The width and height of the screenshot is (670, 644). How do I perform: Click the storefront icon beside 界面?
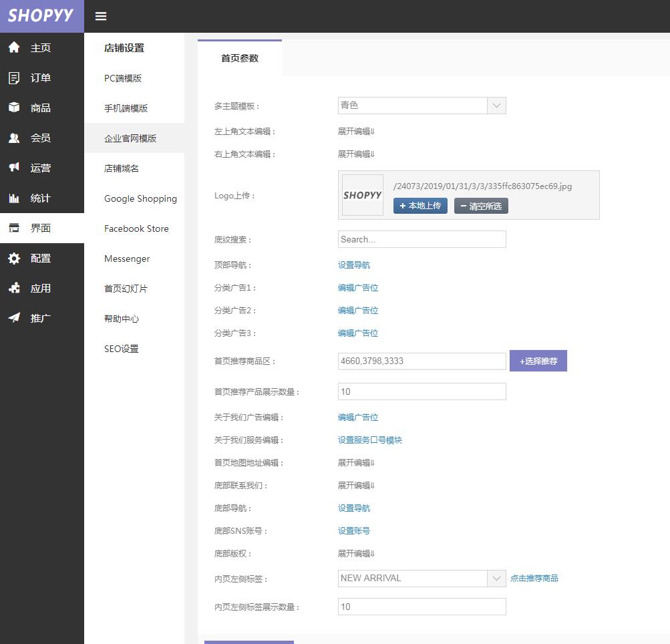coord(14,228)
